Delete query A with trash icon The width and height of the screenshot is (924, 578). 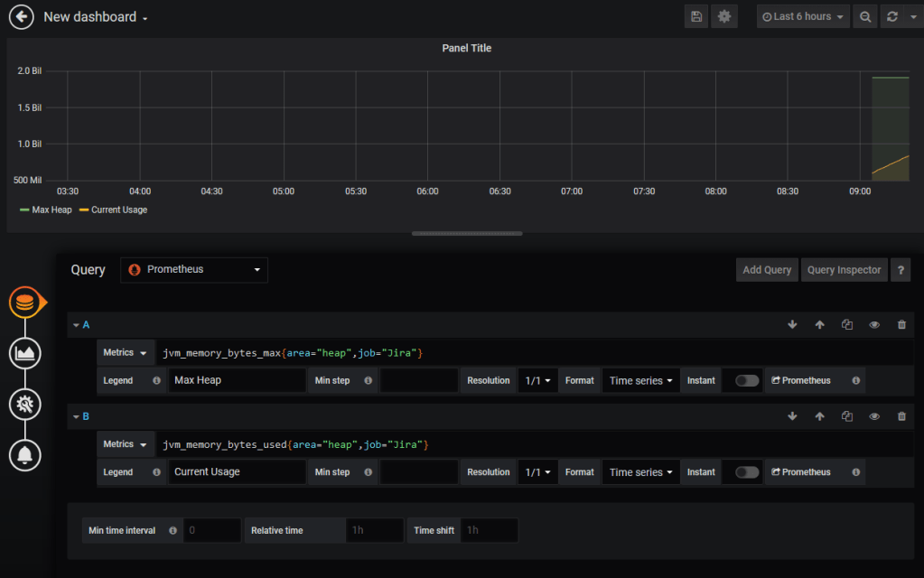click(901, 325)
